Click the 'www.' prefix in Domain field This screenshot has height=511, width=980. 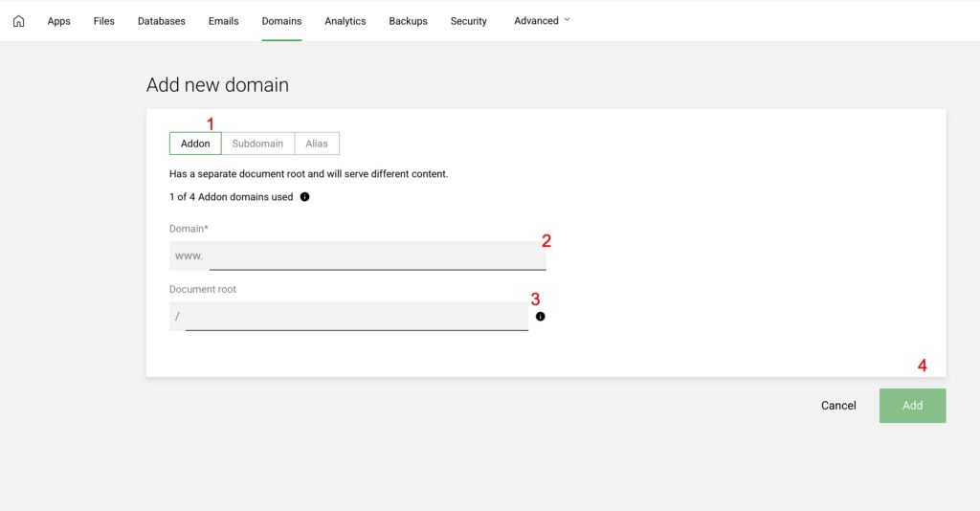tap(189, 256)
